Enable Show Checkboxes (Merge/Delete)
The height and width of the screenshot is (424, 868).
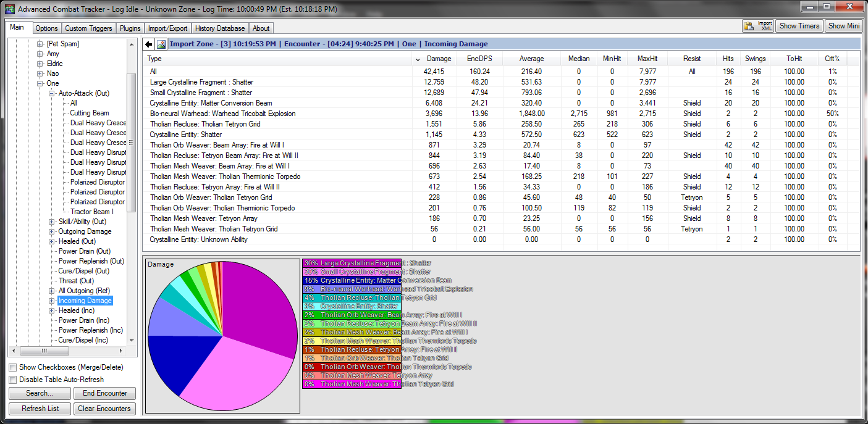tap(13, 367)
